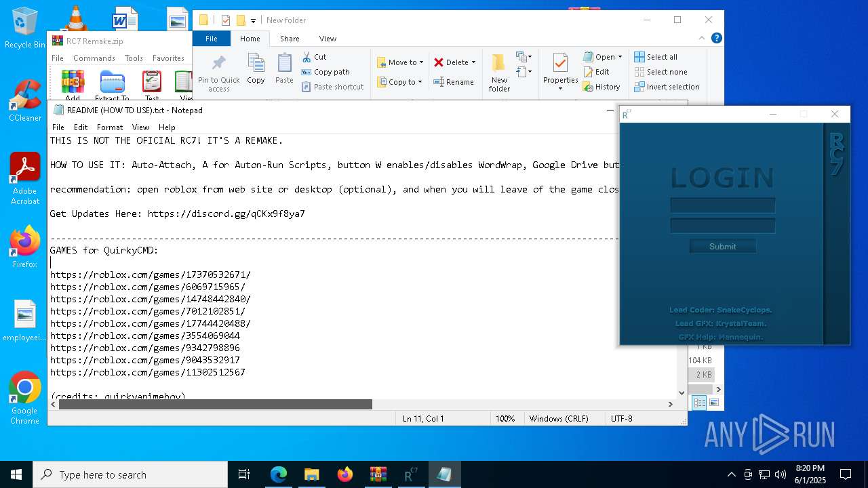Expand the Properties dropdown arrow
868x488 pixels.
560,89
